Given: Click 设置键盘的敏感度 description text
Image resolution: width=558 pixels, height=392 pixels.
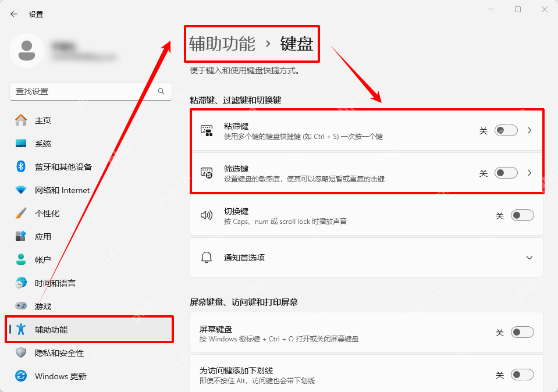Looking at the screenshot, I should coord(304,179).
